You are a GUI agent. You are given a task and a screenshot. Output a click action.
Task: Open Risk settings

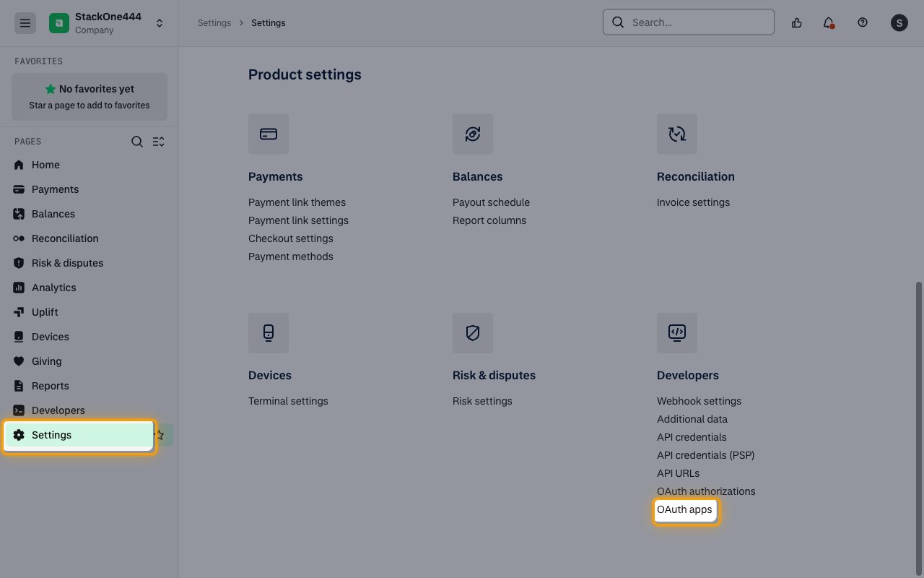[x=482, y=401]
